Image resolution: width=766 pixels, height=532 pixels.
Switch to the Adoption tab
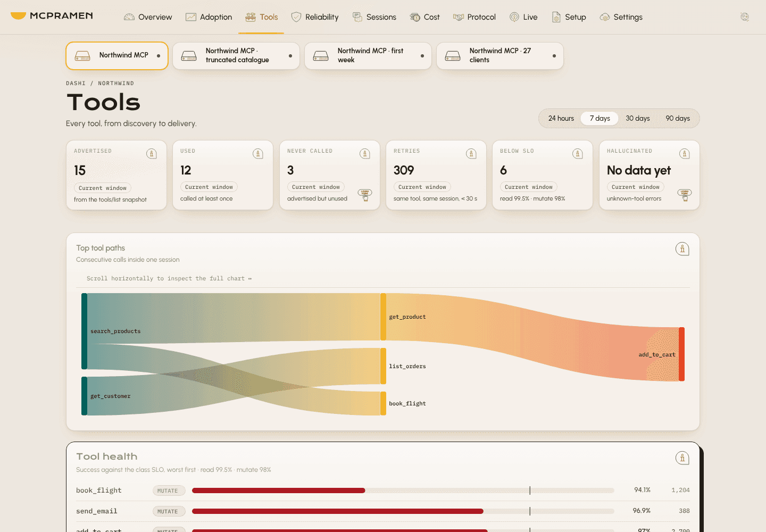[x=209, y=17]
